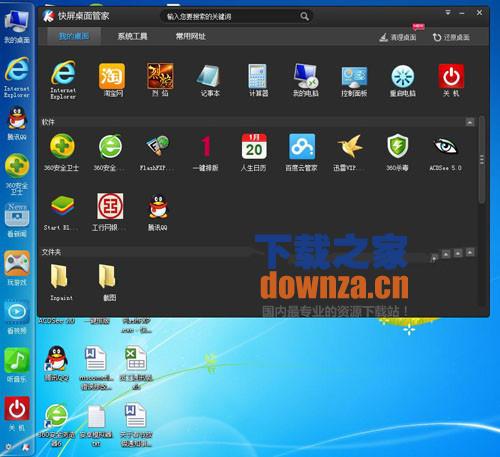Launch 360安全卫士 from the left sidebar
Screen dimensions: 500x457
(17, 166)
